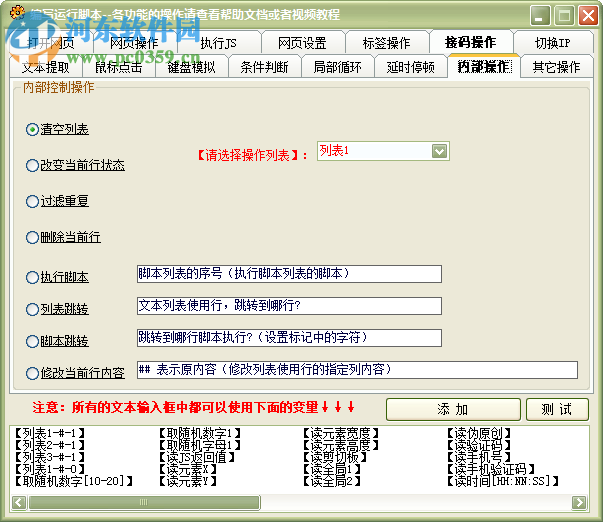The width and height of the screenshot is (603, 522).
Task: Minimize the script editor window
Action: click(540, 16)
